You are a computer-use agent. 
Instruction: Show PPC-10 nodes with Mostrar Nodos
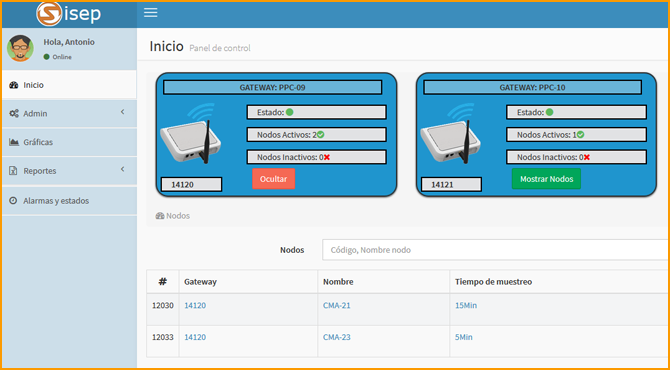click(547, 179)
